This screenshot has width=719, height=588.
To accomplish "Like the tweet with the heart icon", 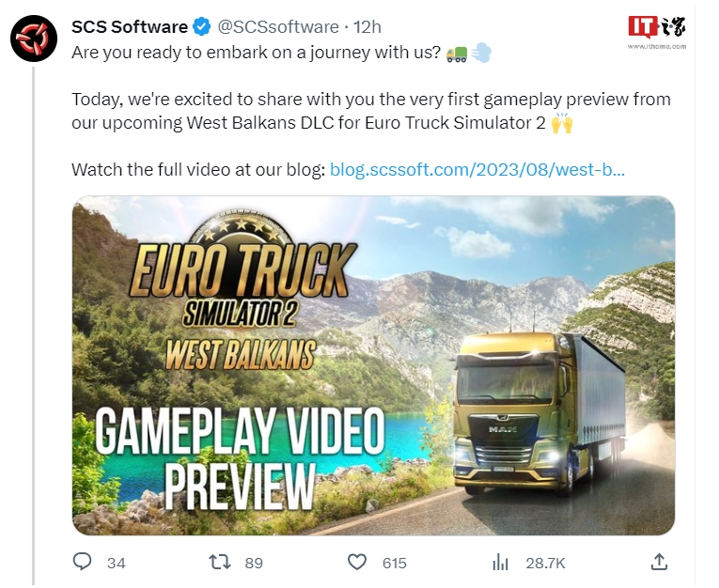I will [357, 562].
